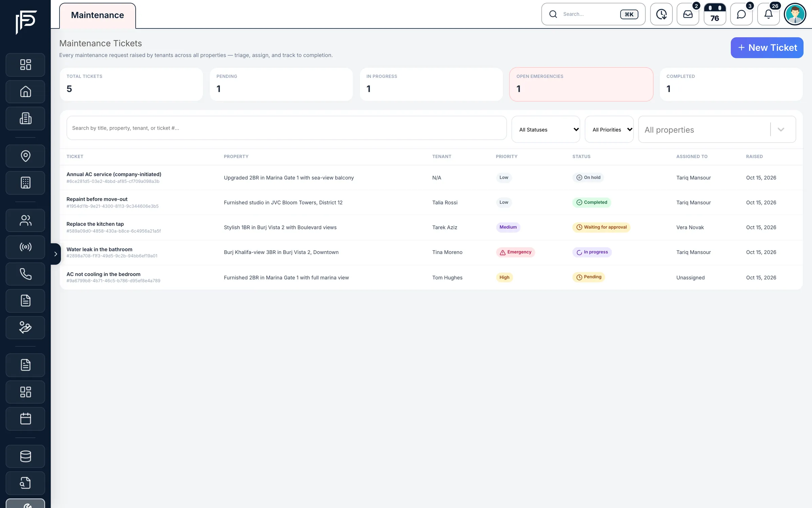The width and height of the screenshot is (812, 508).
Task: Open the map pin location icon
Action: click(25, 156)
